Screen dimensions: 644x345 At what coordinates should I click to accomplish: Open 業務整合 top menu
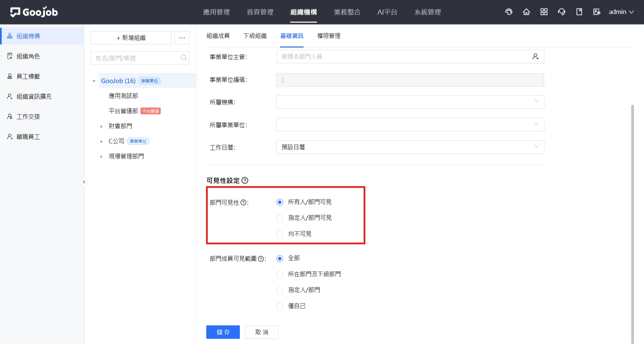click(x=347, y=12)
